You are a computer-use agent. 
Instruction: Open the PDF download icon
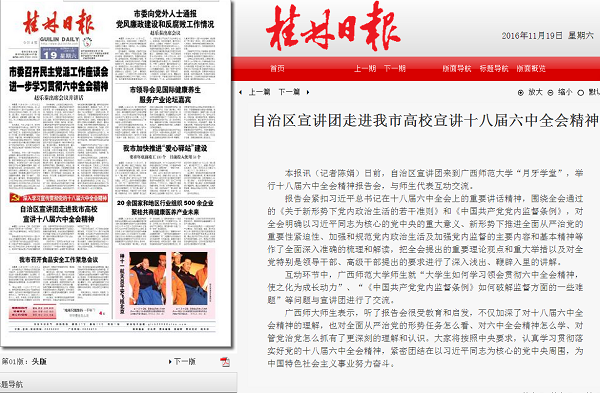[x=225, y=362]
